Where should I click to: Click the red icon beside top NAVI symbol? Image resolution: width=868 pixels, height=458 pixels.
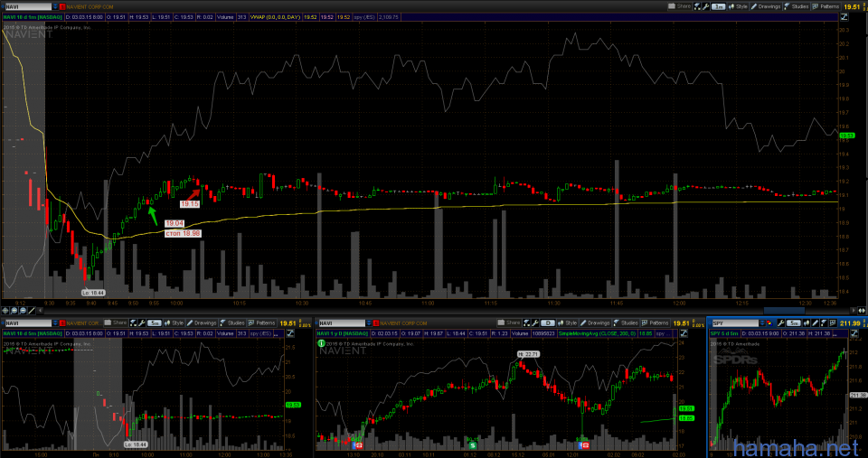coord(62,6)
